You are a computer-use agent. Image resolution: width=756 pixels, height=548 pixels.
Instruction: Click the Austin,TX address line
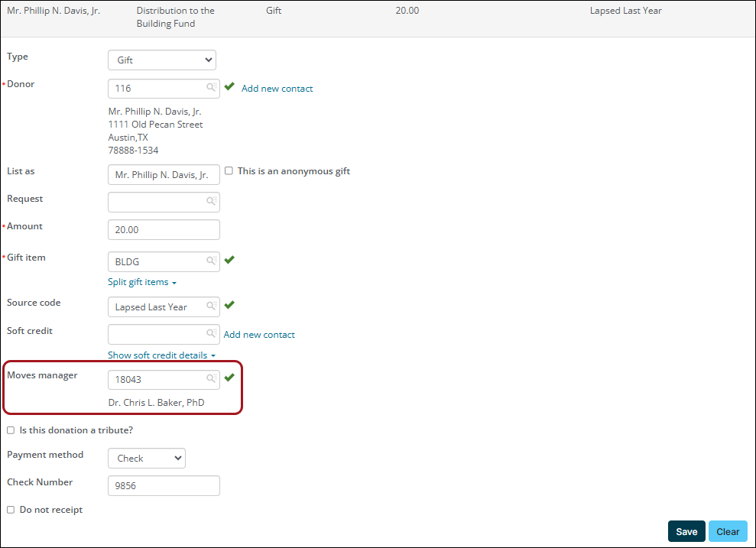(128, 138)
